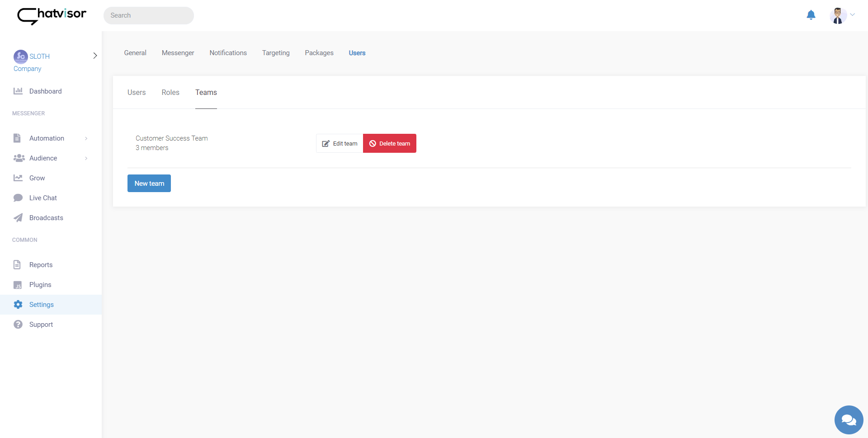Screen dimensions: 868x438
Task: Switch to the General settings tab
Action: click(x=135, y=53)
